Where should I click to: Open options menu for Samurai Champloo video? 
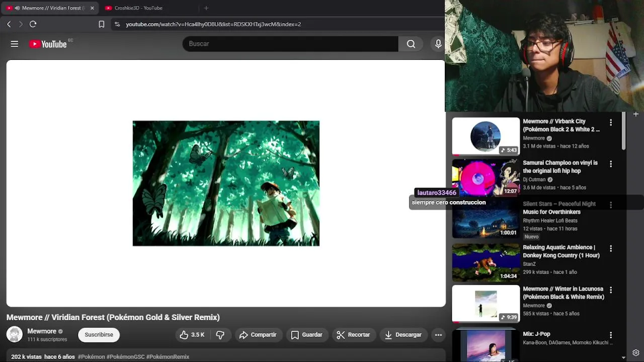point(611,164)
